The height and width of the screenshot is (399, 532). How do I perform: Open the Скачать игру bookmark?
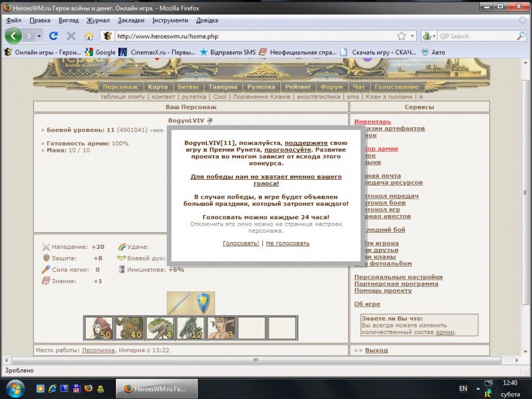click(378, 52)
